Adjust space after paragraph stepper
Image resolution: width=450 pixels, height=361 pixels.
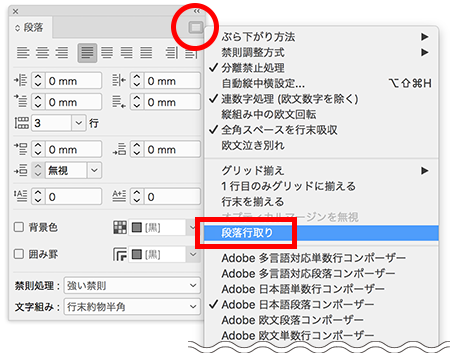coord(137,149)
